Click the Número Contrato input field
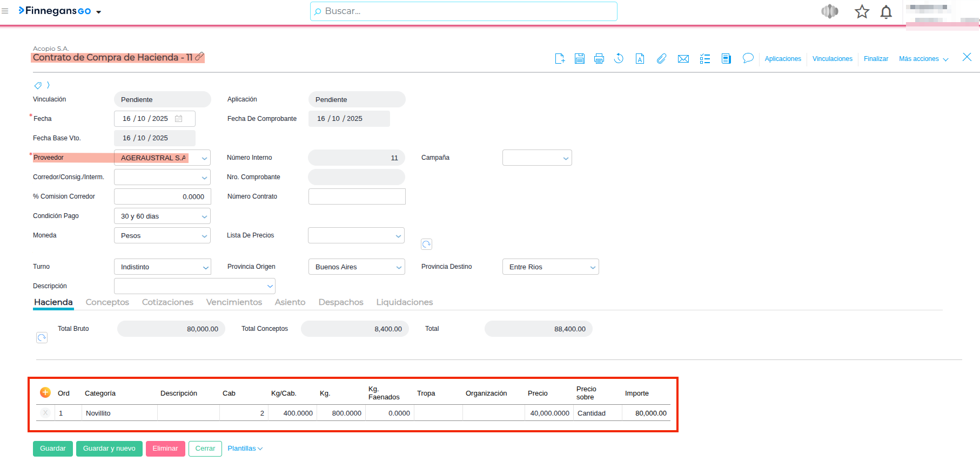The width and height of the screenshot is (980, 462). click(357, 196)
